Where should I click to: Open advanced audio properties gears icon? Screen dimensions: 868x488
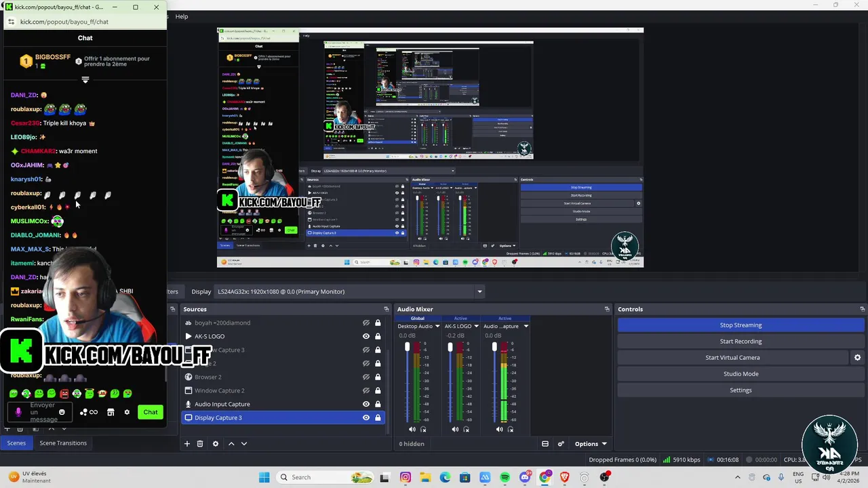point(561,444)
